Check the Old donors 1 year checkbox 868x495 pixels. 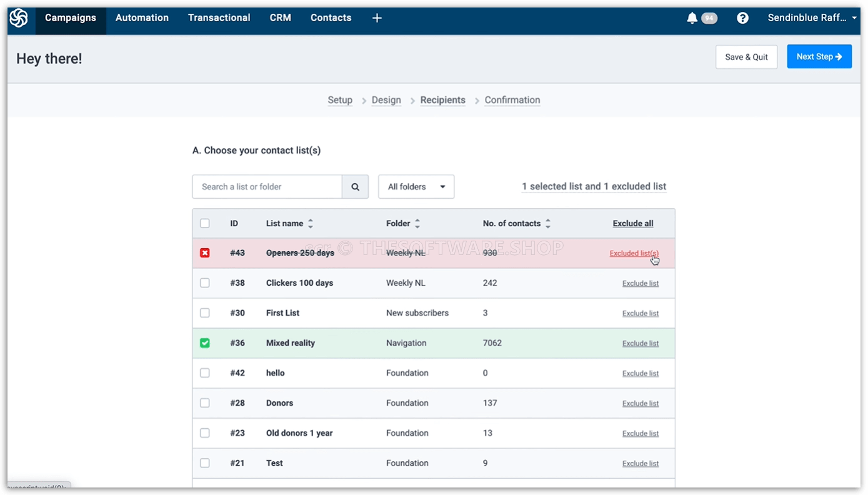point(205,433)
